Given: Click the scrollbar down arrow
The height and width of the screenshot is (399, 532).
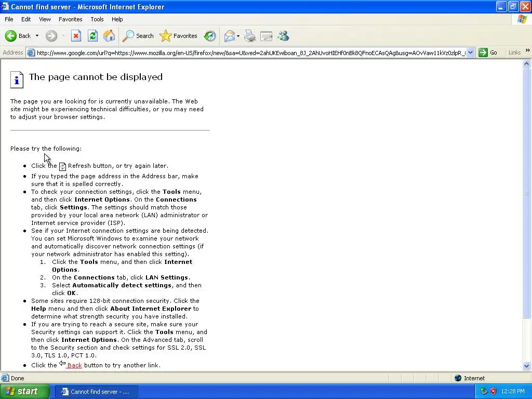Looking at the screenshot, I should (x=527, y=366).
